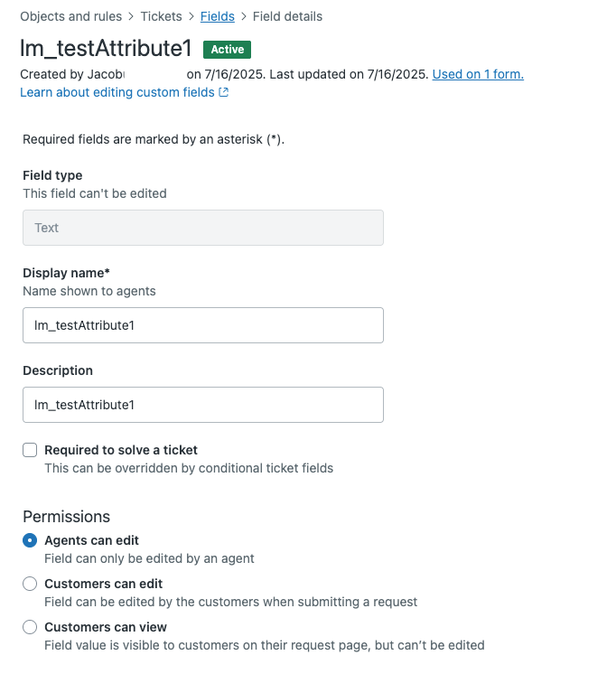Focus the Display name input field

(x=203, y=325)
